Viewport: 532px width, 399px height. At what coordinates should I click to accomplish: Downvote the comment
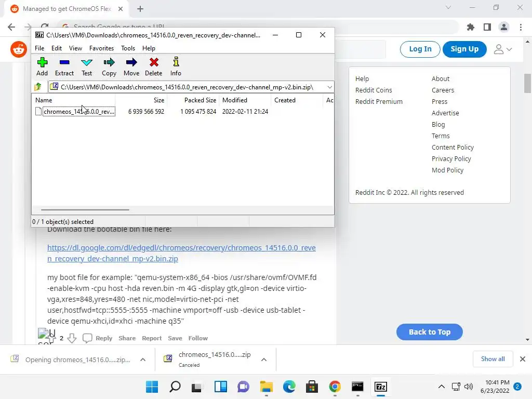[72, 338]
